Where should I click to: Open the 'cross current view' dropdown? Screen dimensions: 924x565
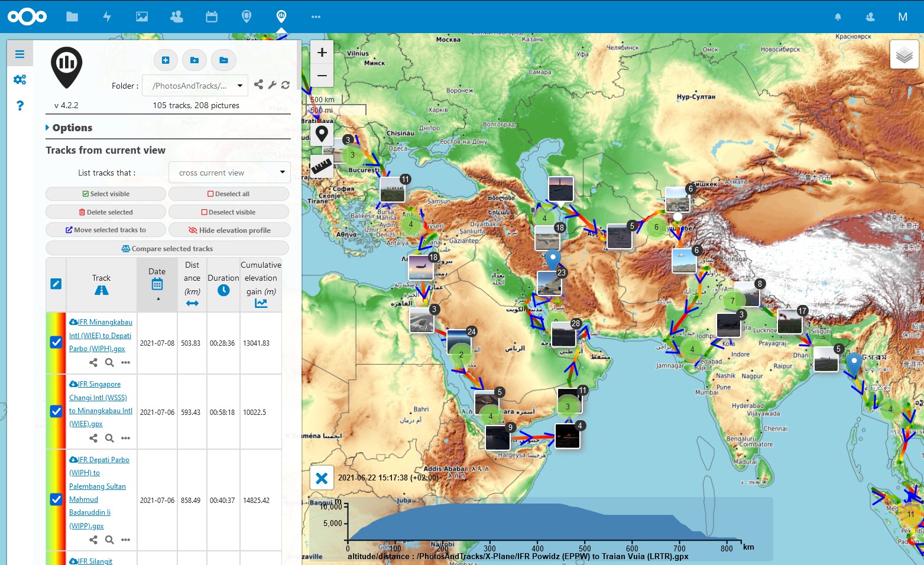point(229,173)
